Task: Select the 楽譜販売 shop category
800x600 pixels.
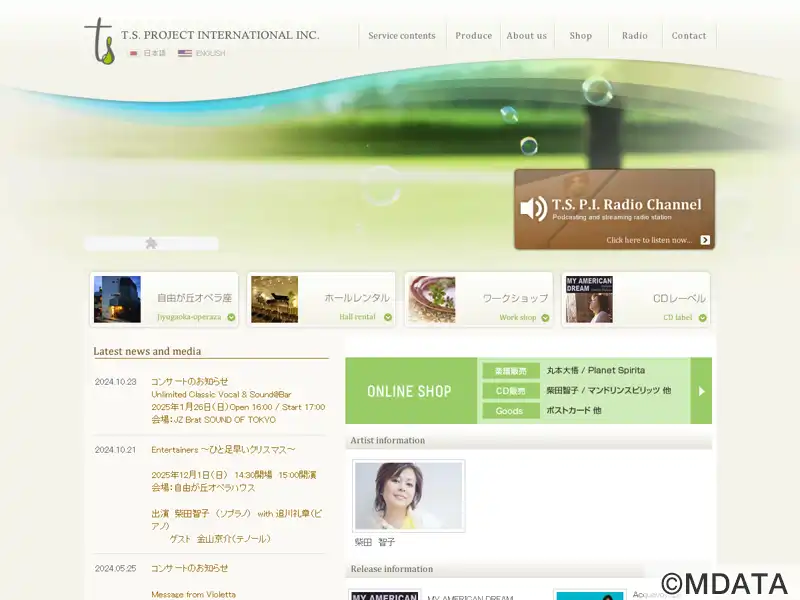Action: click(x=511, y=371)
